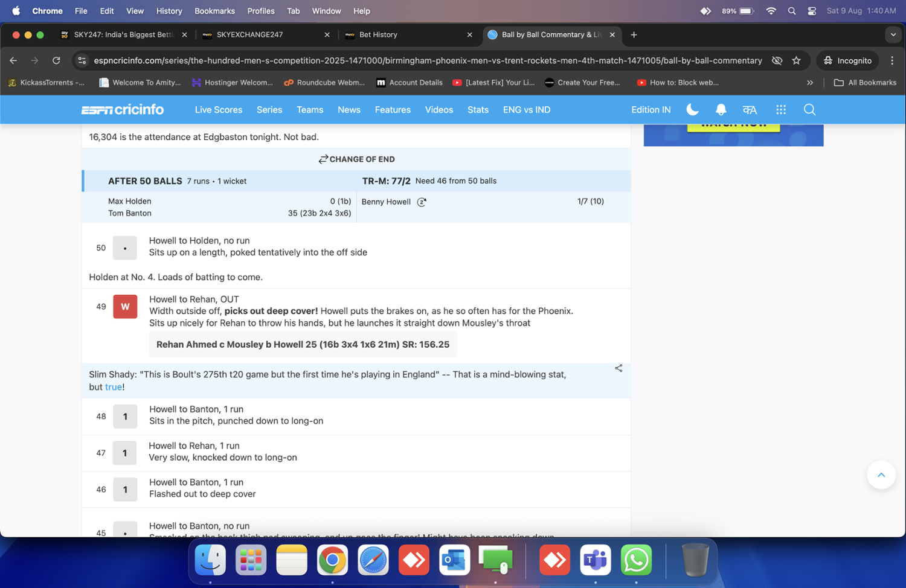906x588 pixels.
Task: Click the ESPNcricinfo logo
Action: (x=123, y=110)
